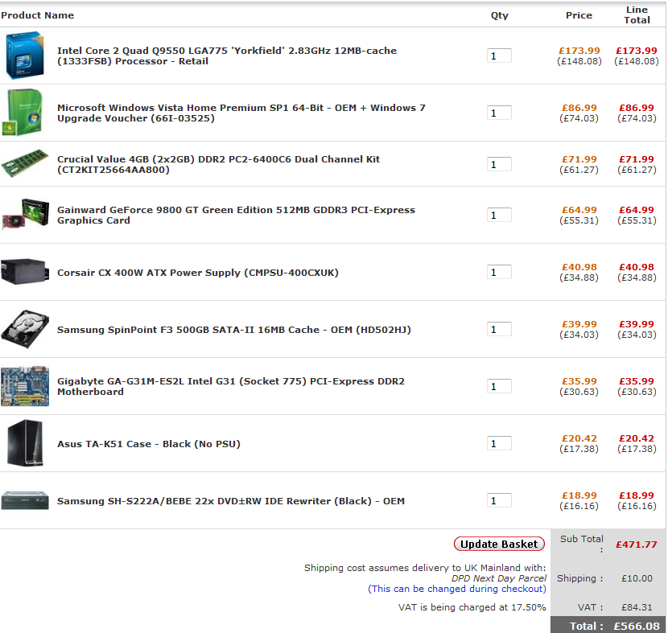Click the Price column header

click(579, 15)
